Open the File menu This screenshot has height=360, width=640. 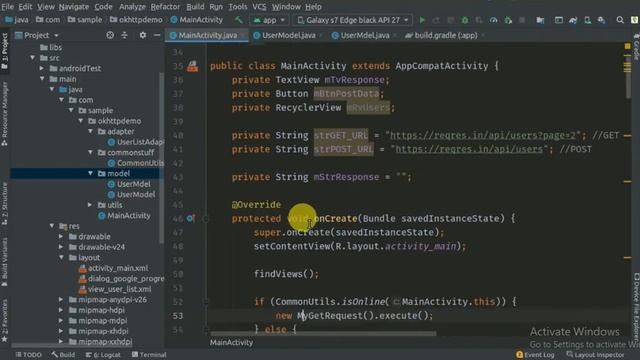coord(7,7)
